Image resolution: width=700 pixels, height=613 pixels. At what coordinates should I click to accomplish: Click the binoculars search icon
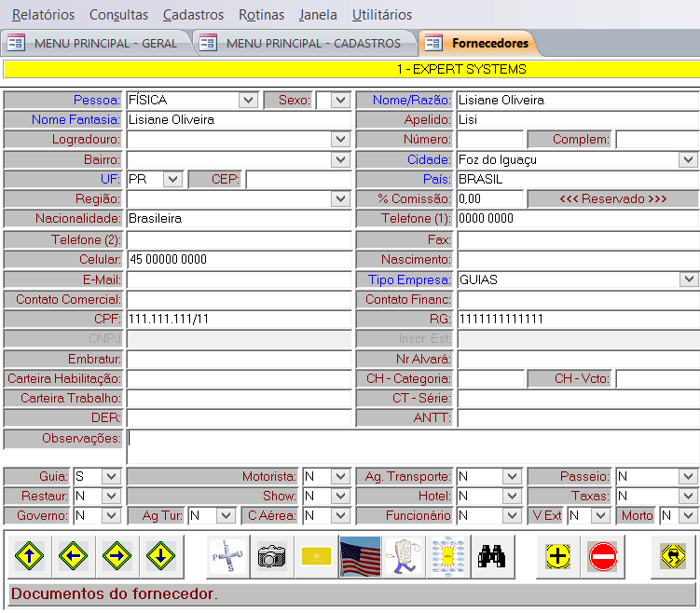tap(490, 557)
